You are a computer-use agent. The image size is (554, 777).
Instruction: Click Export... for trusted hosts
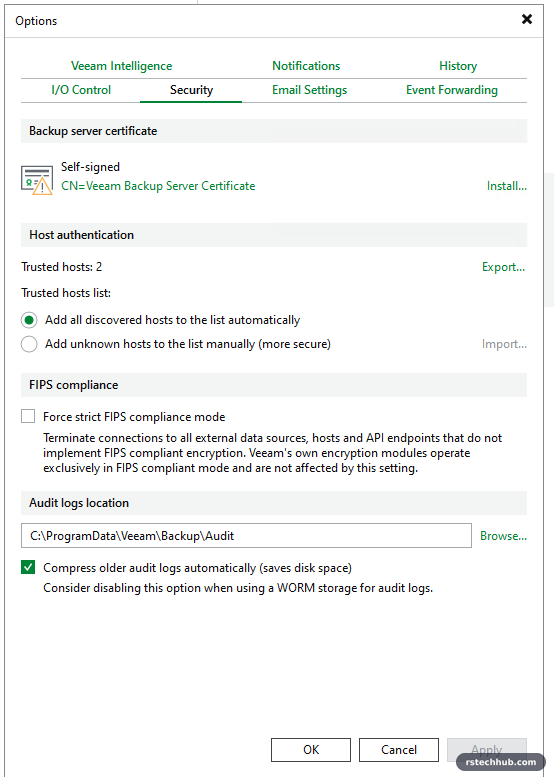pos(503,267)
